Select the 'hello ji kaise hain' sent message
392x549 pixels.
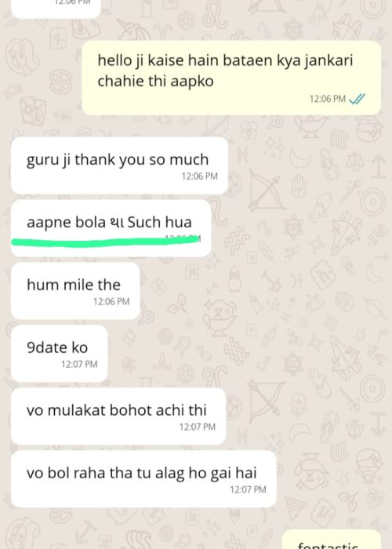(231, 78)
